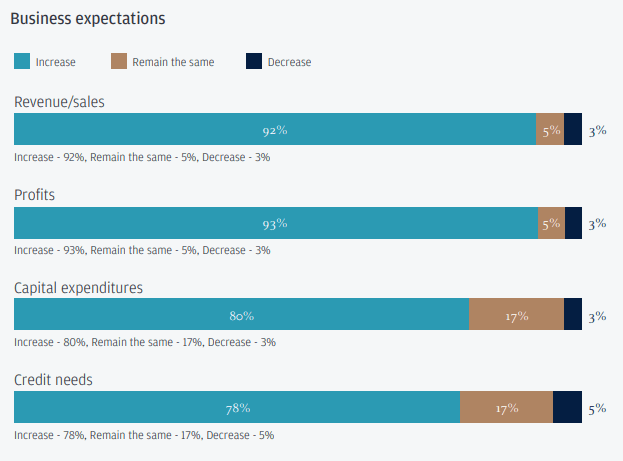The image size is (623, 461).
Task: Click the Revenue/sales 5% brown bar segment
Action: tap(550, 130)
